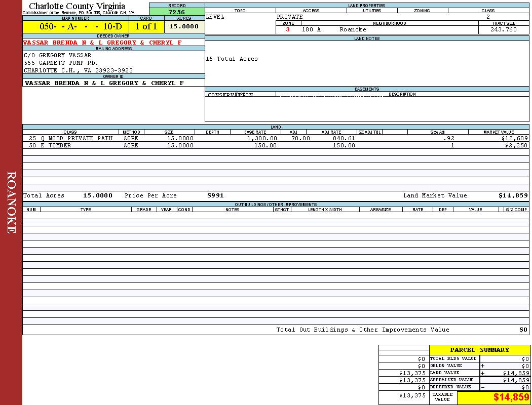Select the red taxable value $14,859
532x405 pixels.
point(511,397)
